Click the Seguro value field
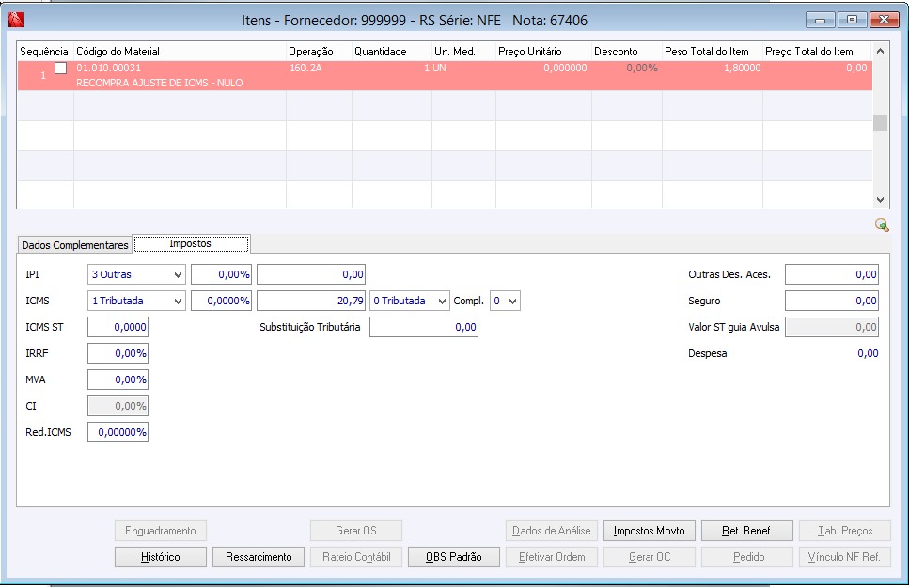 pyautogui.click(x=832, y=301)
